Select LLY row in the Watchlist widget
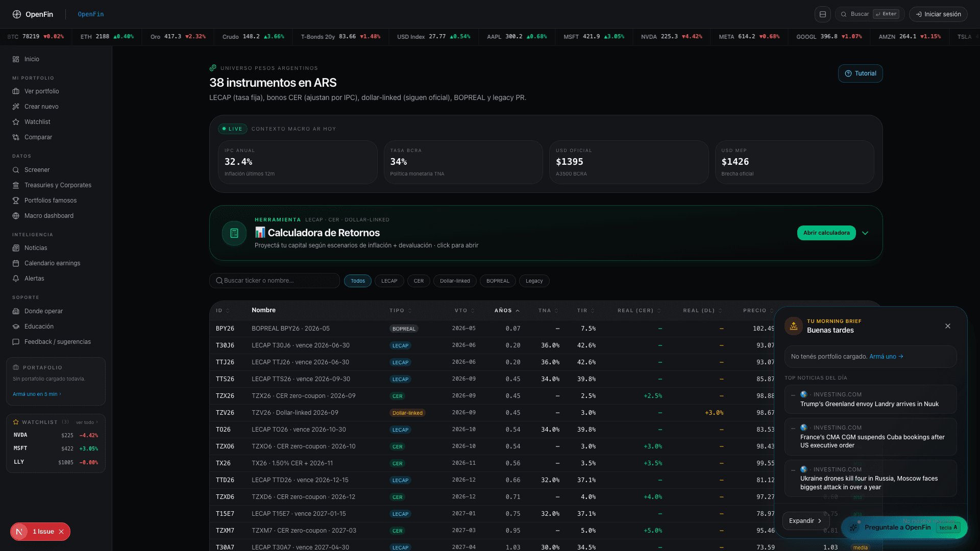This screenshot has height=551, width=980. pos(56,462)
